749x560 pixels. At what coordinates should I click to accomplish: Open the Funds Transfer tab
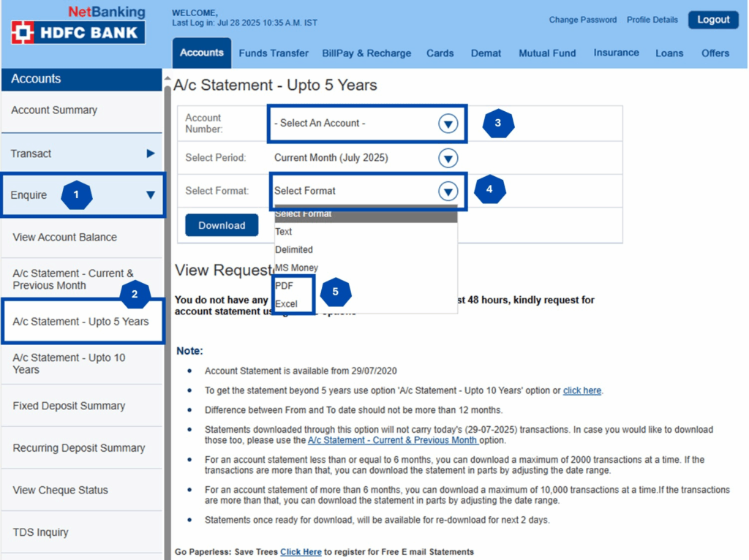274,53
